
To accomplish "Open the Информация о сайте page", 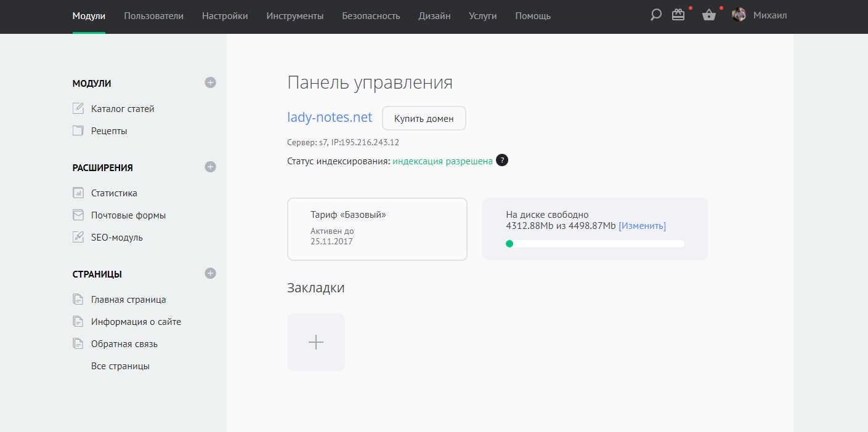I will click(136, 321).
